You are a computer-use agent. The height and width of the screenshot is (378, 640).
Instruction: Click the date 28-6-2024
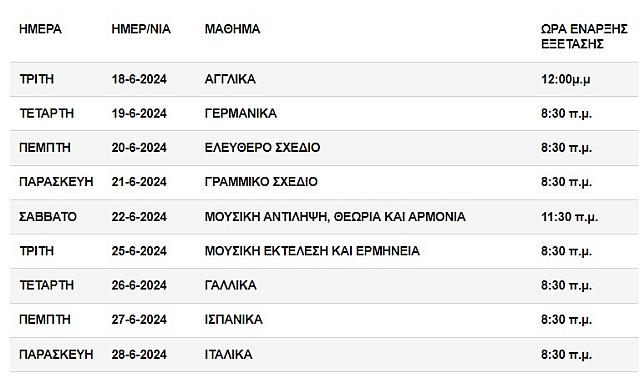pyautogui.click(x=139, y=354)
